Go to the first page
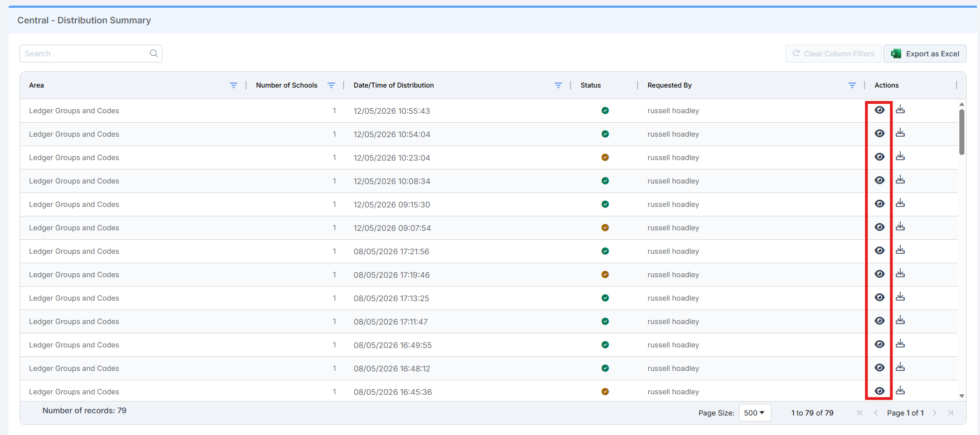 point(860,413)
